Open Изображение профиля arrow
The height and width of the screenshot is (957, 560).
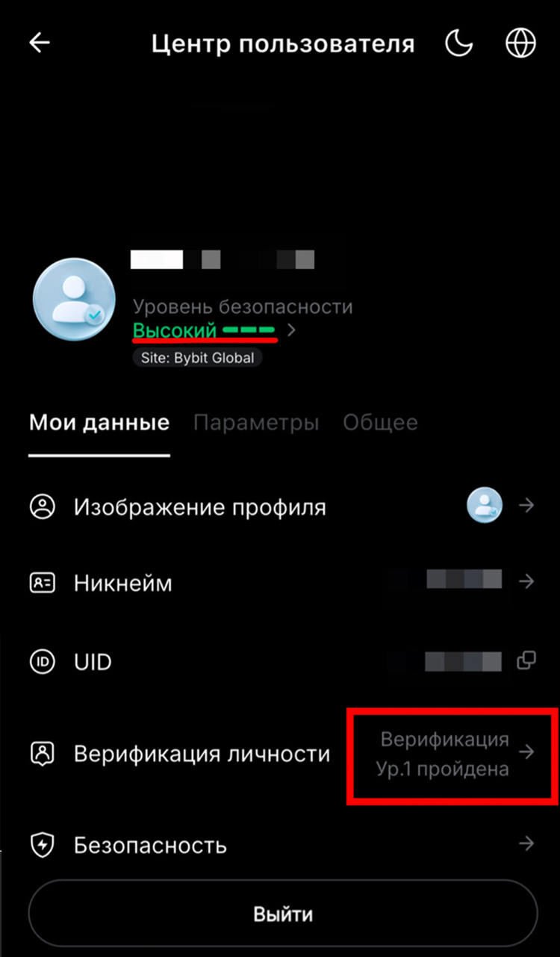(527, 506)
